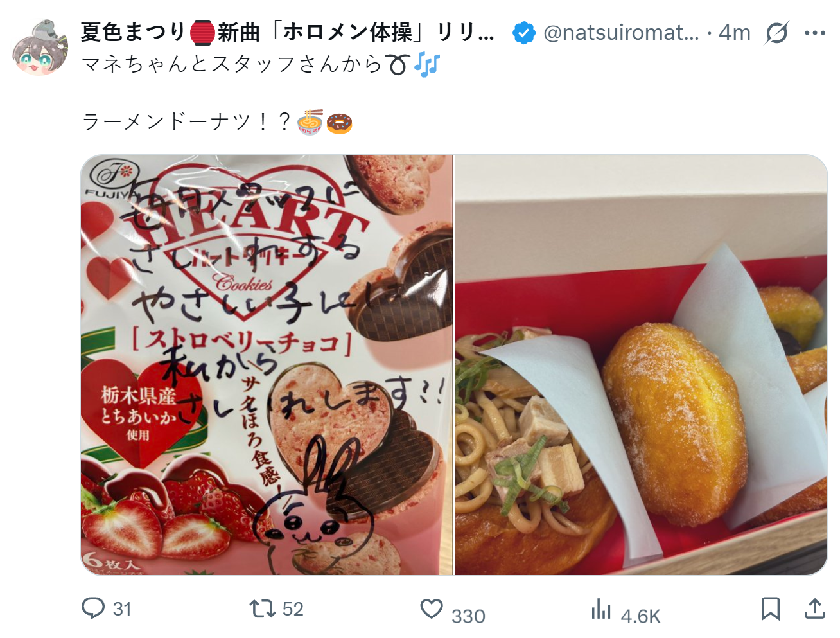Open the repost arrows menu

tap(262, 608)
